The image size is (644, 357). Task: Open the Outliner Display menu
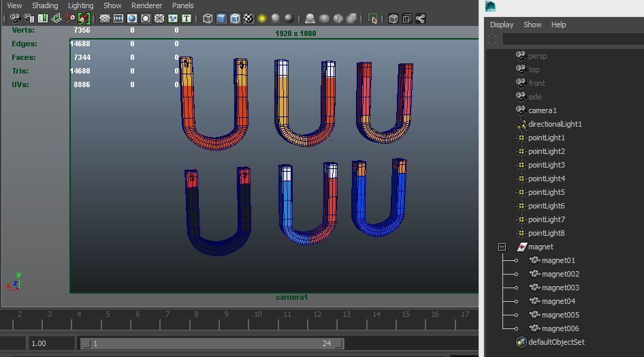502,25
